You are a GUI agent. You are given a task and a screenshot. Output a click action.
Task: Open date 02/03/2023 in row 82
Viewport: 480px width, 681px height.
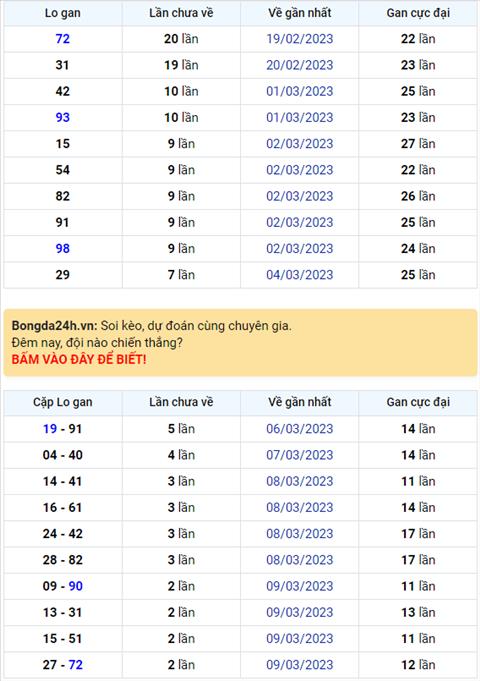[x=300, y=196]
